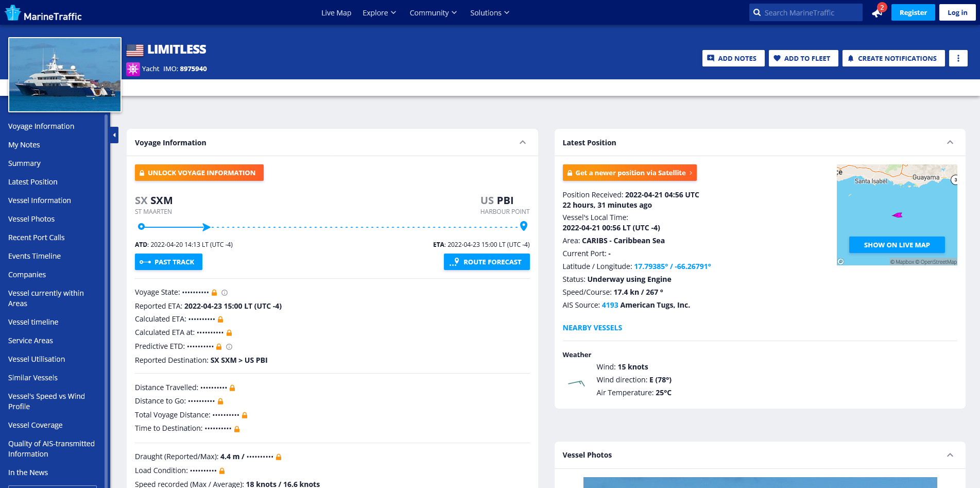Open the LIMITLESS yacht photo thumbnail
The image size is (980, 488).
[x=65, y=75]
